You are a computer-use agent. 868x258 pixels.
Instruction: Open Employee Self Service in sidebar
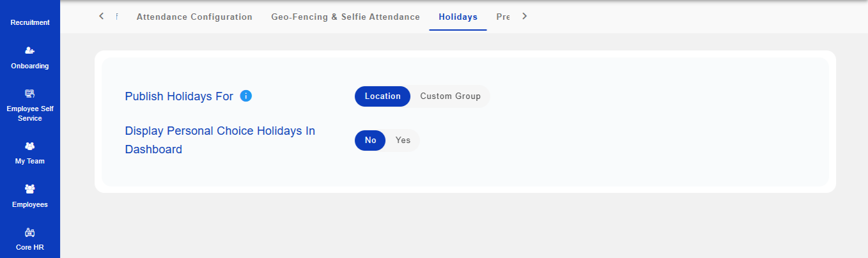[29, 93]
